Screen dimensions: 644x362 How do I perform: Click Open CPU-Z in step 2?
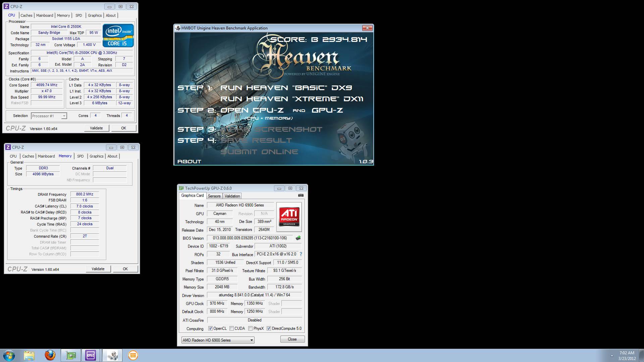click(x=252, y=110)
